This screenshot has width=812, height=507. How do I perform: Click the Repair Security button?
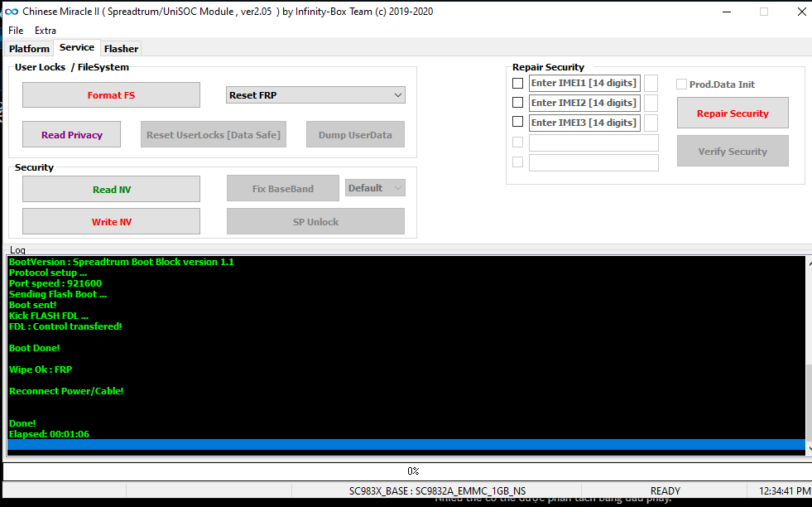click(x=733, y=113)
